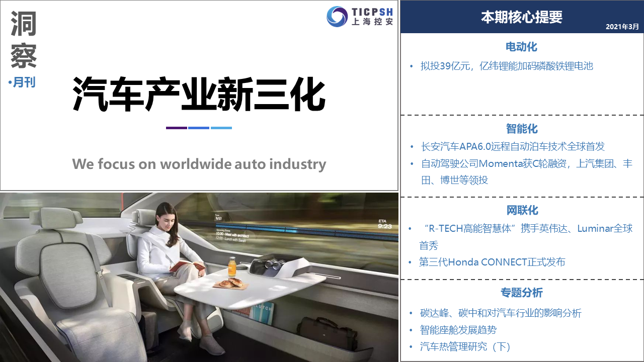Click the light blue bar under the title
Image resolution: width=644 pixels, height=362 pixels.
point(221,128)
